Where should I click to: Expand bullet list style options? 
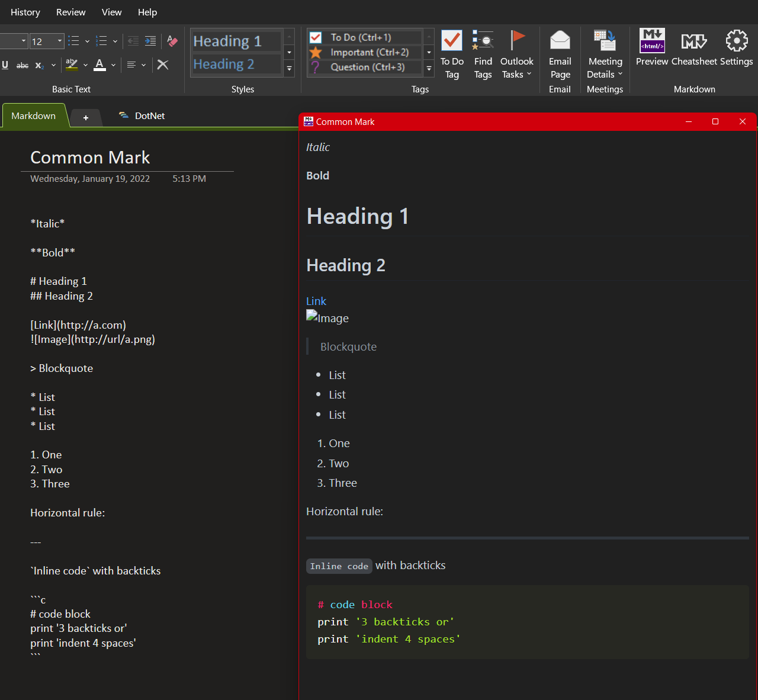87,41
